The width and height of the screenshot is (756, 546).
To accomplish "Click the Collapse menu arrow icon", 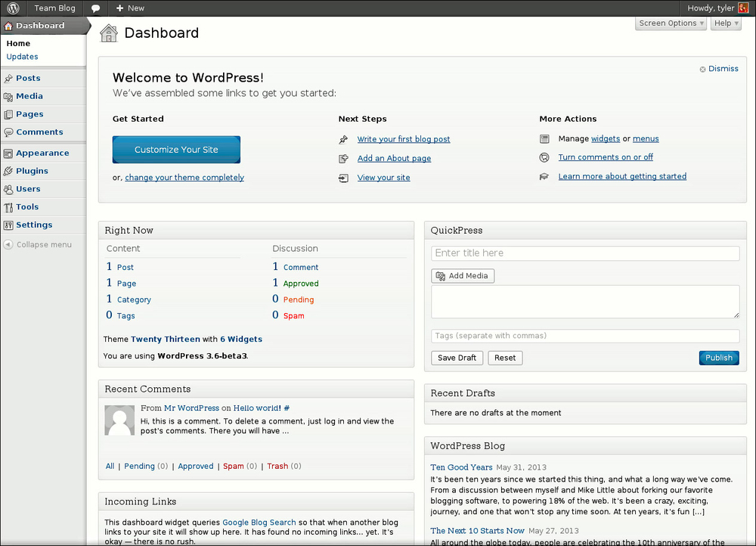I will (8, 244).
